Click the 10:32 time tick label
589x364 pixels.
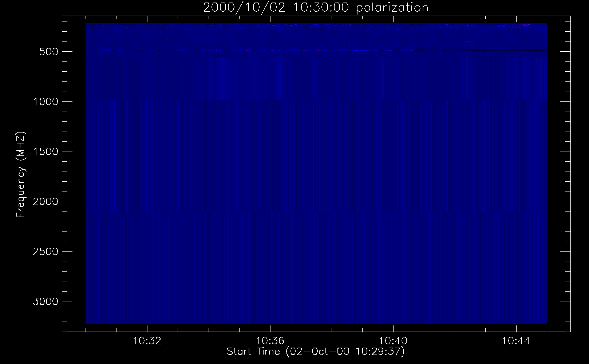pos(147,341)
